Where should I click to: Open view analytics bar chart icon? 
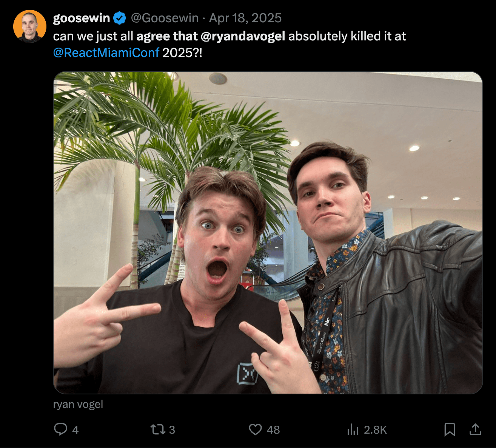pos(353,429)
